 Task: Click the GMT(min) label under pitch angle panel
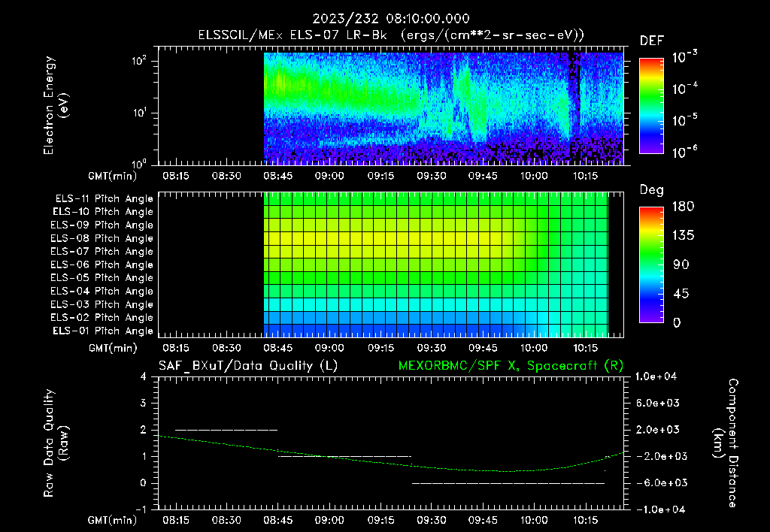point(113,348)
